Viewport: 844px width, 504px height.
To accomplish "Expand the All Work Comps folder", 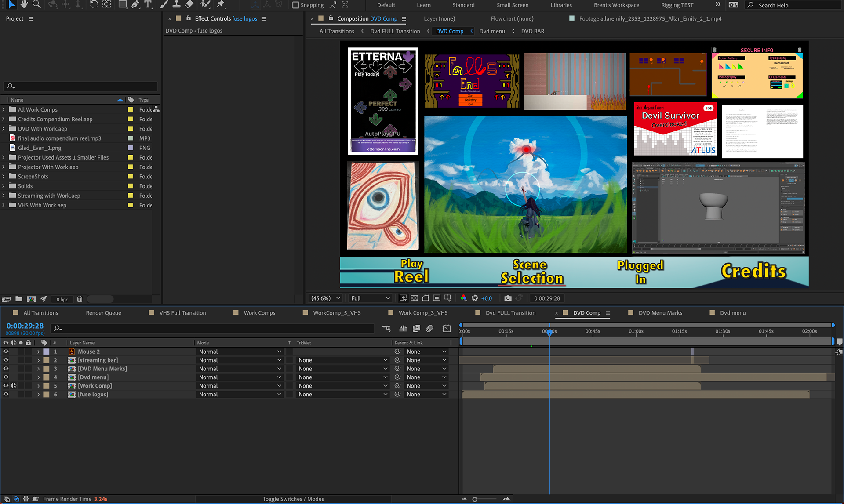I will (x=4, y=109).
